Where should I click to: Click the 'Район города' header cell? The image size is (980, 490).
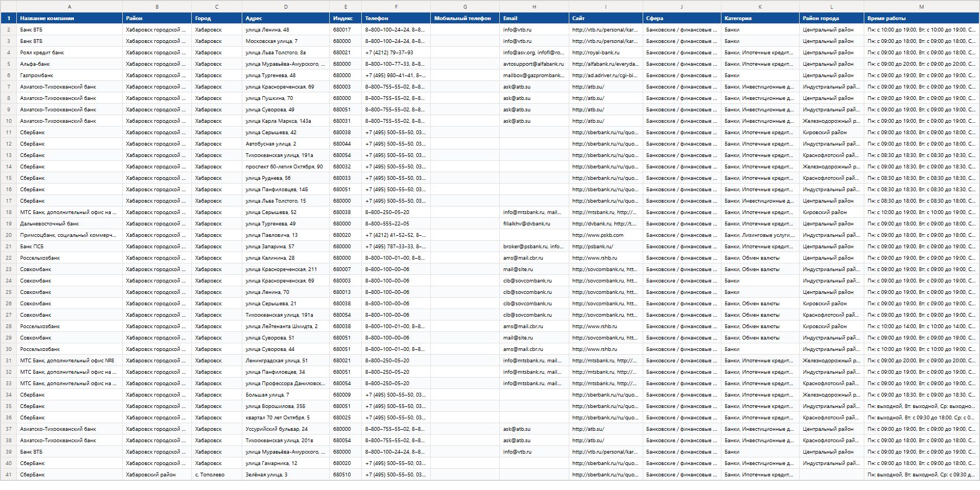click(832, 18)
